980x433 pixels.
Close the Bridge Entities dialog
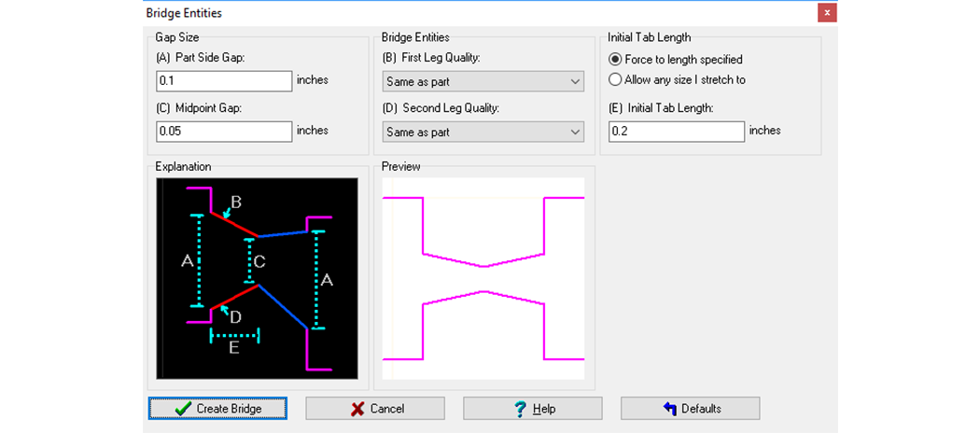pyautogui.click(x=826, y=13)
